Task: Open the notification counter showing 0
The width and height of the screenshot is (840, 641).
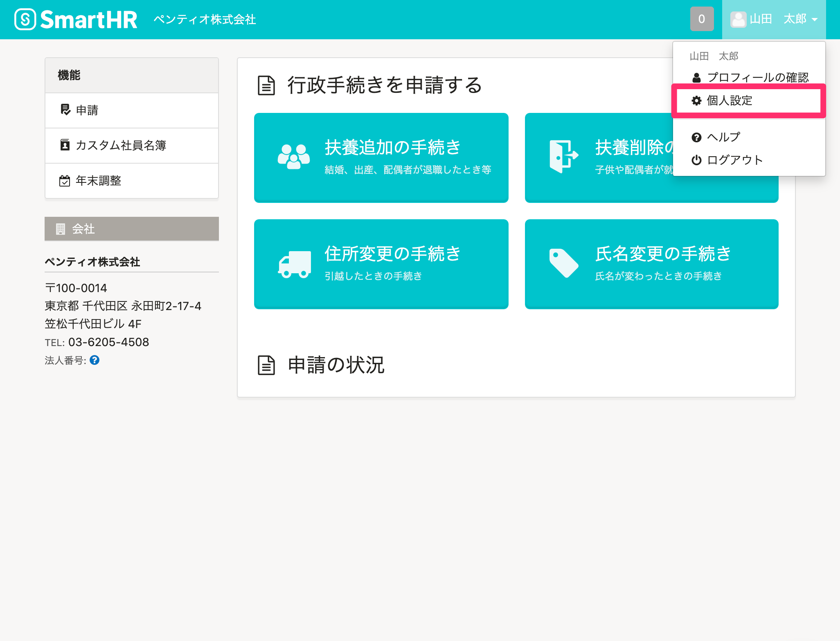Action: point(702,19)
